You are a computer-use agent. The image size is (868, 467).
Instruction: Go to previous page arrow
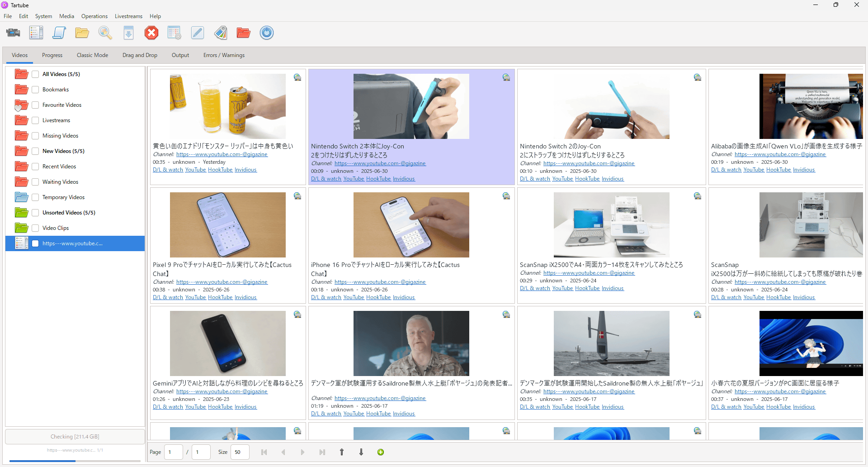click(283, 452)
